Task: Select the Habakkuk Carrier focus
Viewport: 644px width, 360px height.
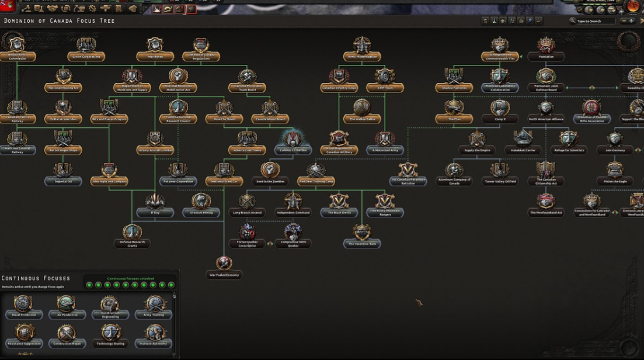Action: pos(523,143)
